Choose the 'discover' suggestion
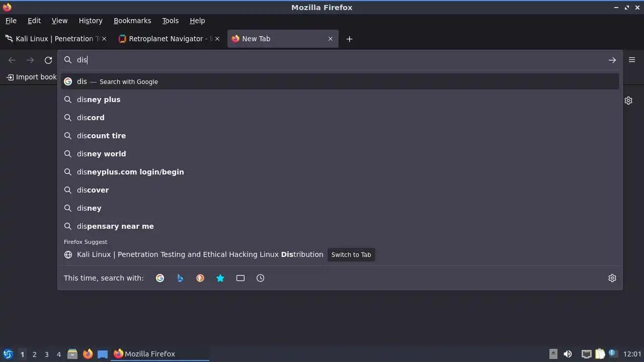This screenshot has height=362, width=644. point(340,190)
